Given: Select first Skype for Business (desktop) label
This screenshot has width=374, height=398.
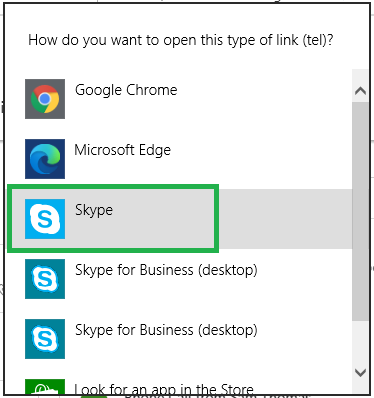Looking at the screenshot, I should pyautogui.click(x=166, y=270).
